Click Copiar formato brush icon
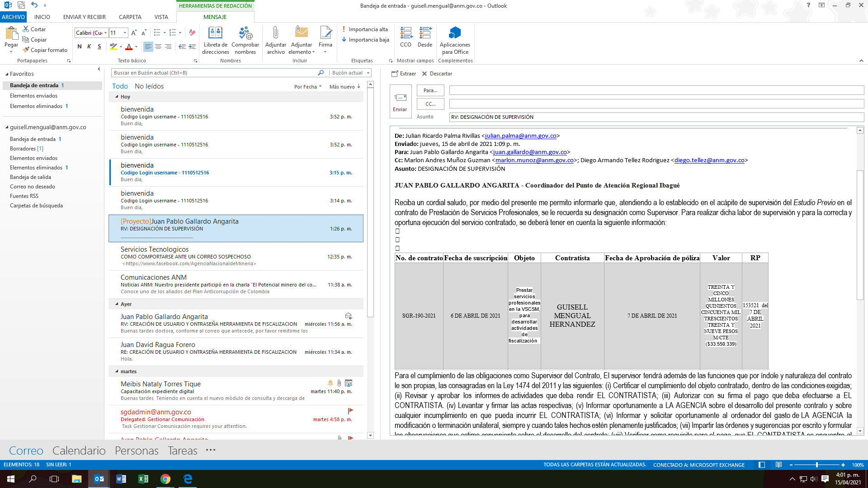 click(26, 50)
